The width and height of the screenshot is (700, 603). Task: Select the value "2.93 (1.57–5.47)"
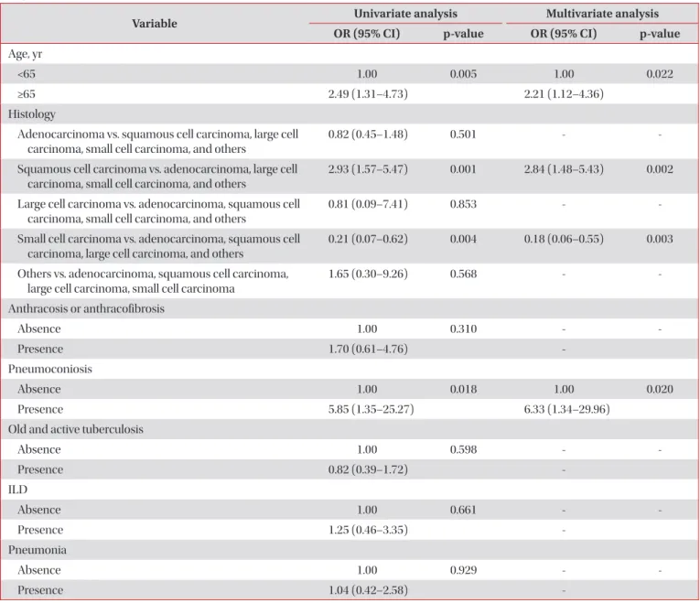click(368, 169)
